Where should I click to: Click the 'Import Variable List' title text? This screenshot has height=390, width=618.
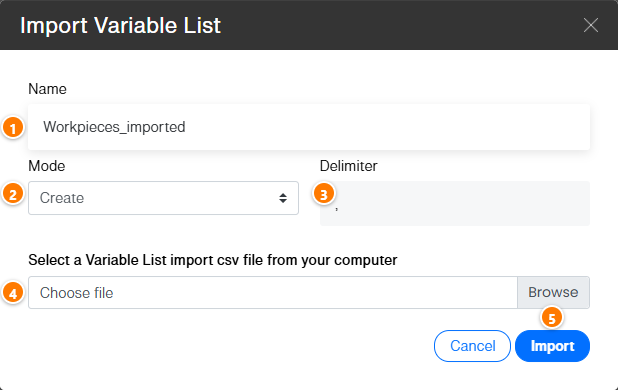(120, 26)
